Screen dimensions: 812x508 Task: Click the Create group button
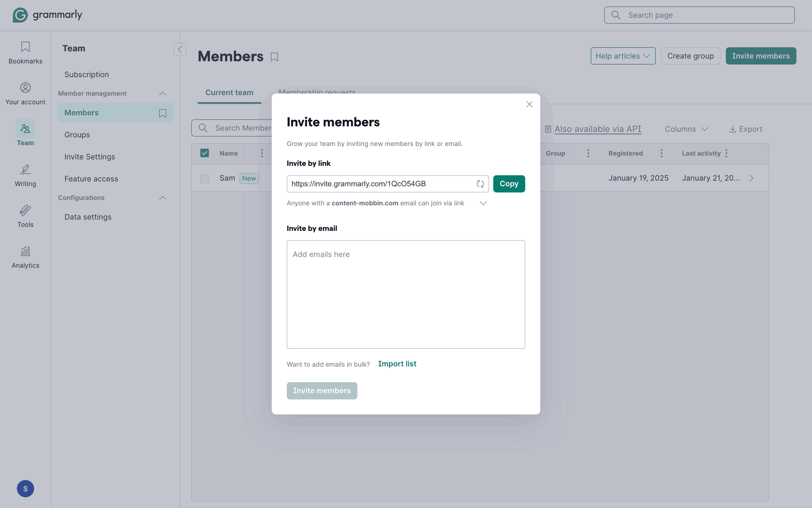tap(691, 56)
